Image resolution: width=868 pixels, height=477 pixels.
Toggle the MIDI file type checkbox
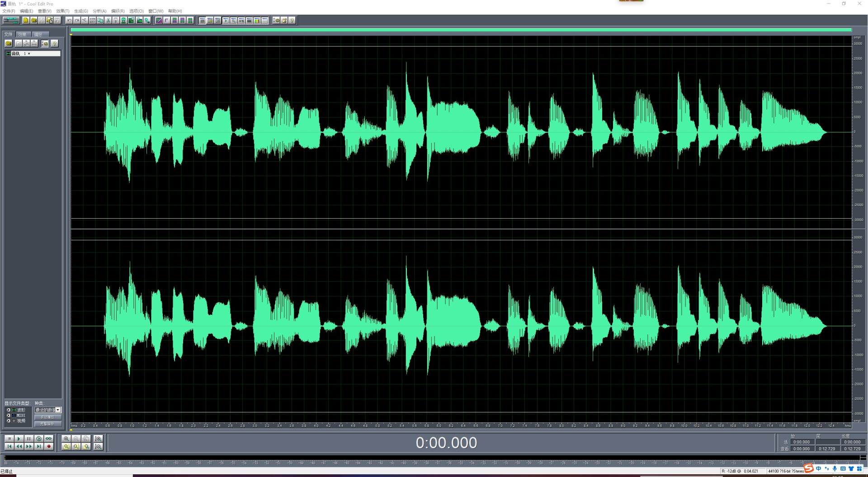coord(8,416)
